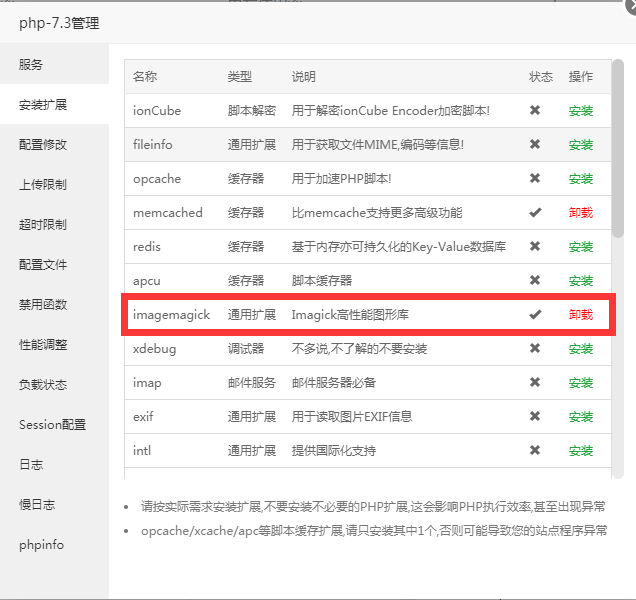View the 负载状态 page
This screenshot has width=636, height=600.
coord(43,385)
